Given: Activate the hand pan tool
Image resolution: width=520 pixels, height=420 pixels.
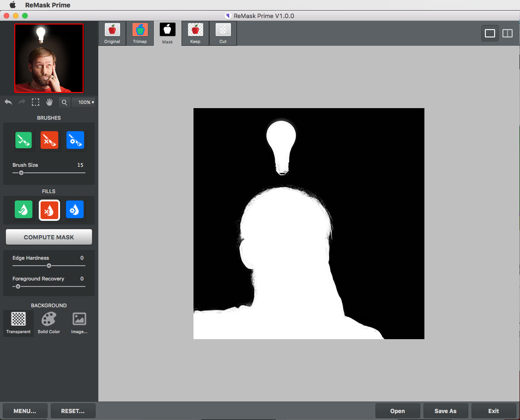Looking at the screenshot, I should (49, 102).
